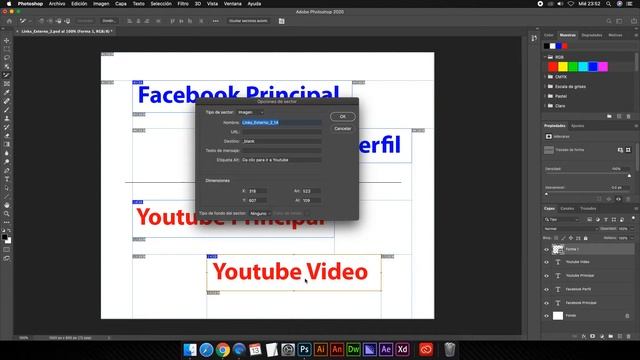
Task: Select the Eraser tool
Action: coord(7,136)
